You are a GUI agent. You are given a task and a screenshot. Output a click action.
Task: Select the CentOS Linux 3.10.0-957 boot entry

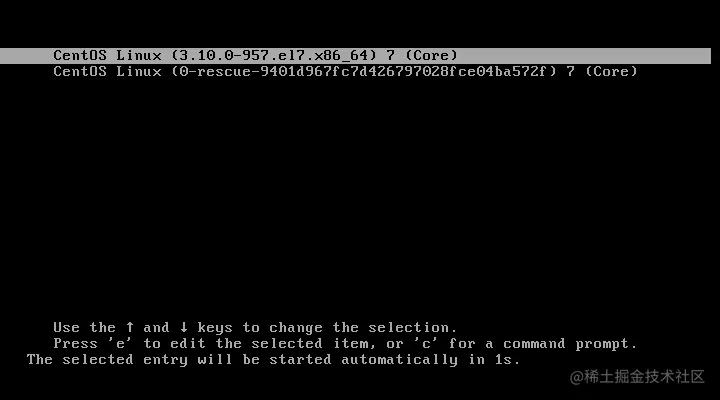[355, 56]
